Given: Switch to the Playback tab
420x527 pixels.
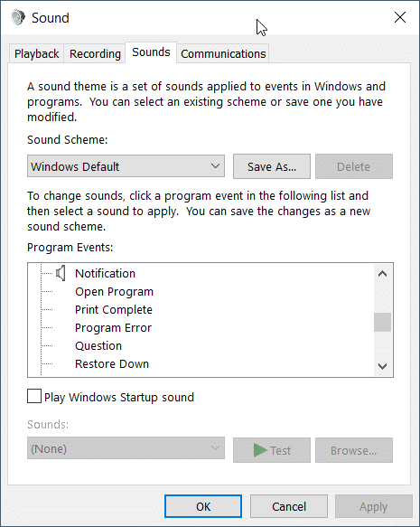Looking at the screenshot, I should [37, 53].
